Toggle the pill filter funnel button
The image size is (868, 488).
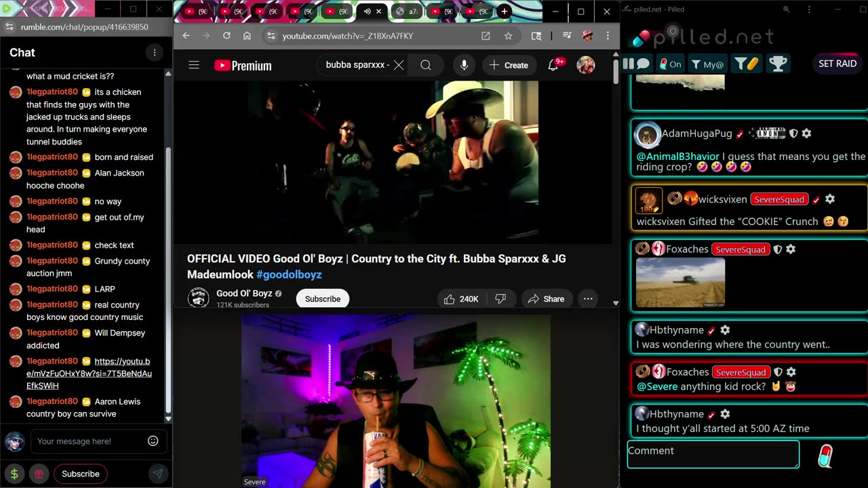(x=747, y=64)
